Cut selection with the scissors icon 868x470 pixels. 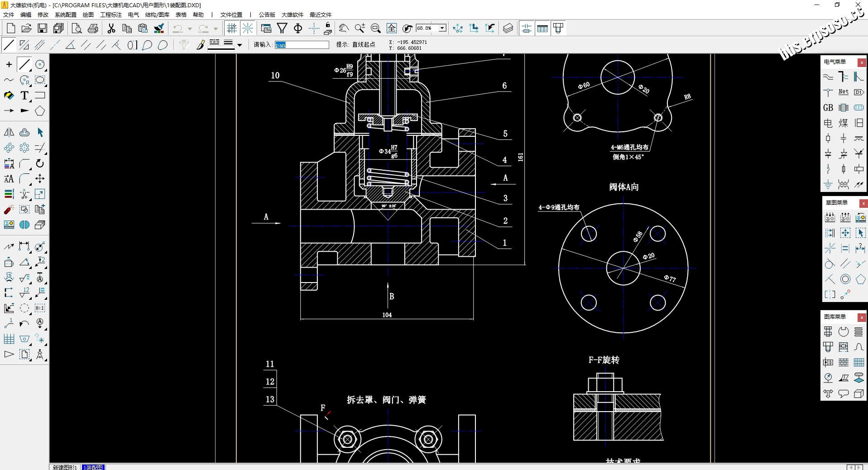[111, 29]
